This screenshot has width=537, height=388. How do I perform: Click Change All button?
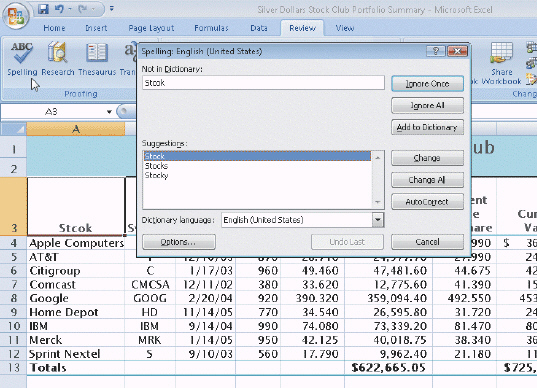[x=427, y=180]
